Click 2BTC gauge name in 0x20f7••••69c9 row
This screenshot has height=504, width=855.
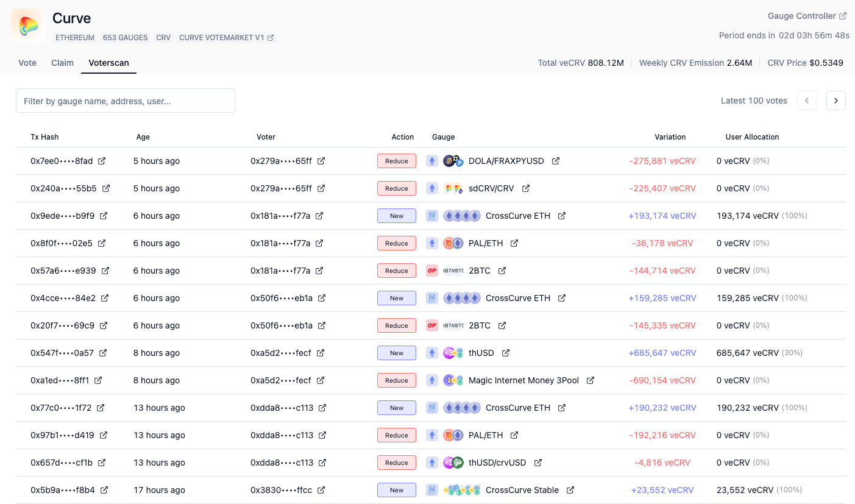tap(480, 325)
